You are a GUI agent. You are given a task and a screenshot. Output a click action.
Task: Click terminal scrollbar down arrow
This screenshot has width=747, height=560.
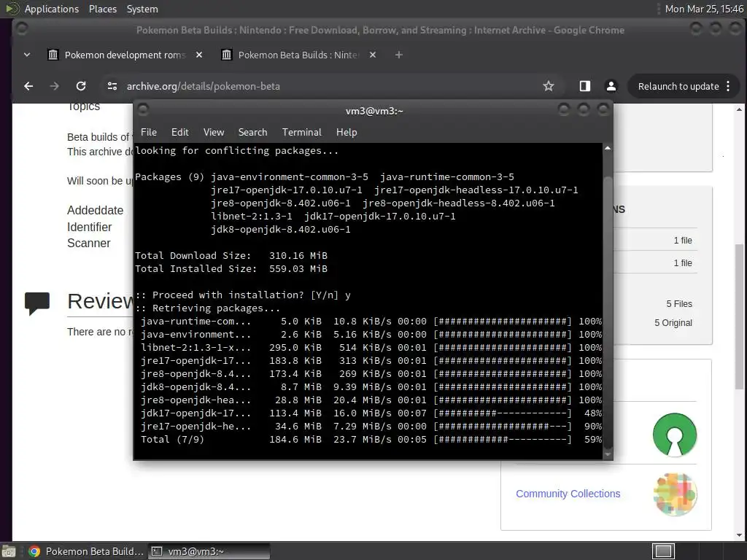click(608, 454)
